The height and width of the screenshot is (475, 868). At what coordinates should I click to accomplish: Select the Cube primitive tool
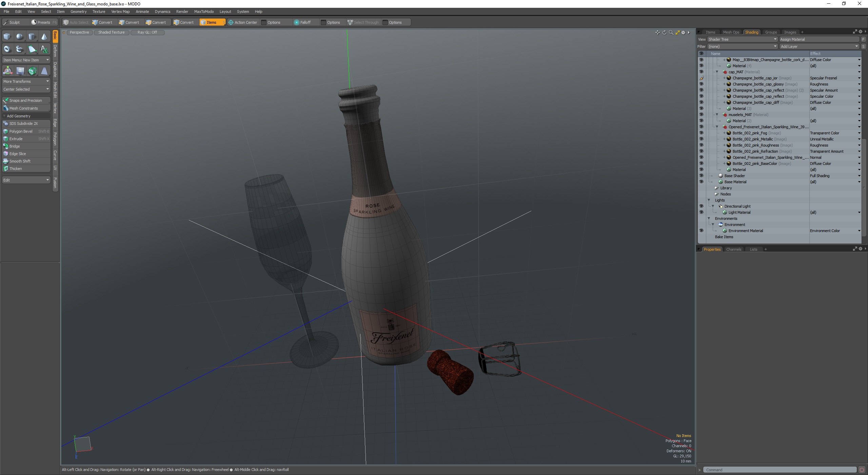coord(7,37)
